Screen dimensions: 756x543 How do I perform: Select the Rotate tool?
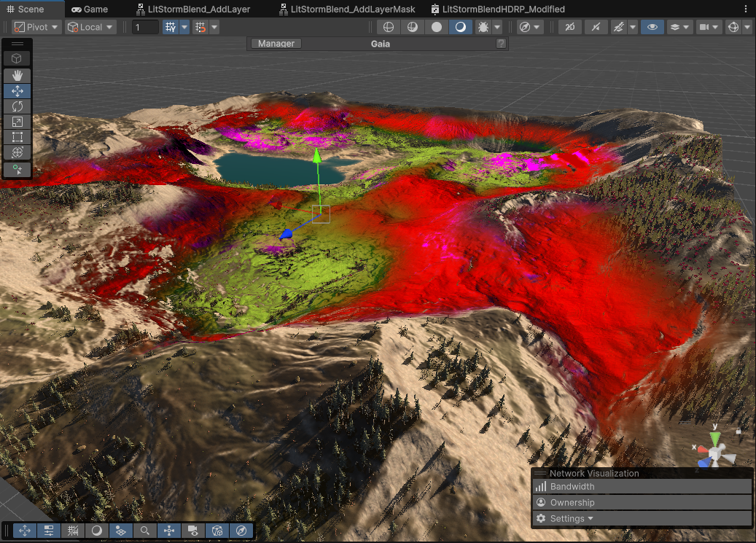tap(17, 106)
